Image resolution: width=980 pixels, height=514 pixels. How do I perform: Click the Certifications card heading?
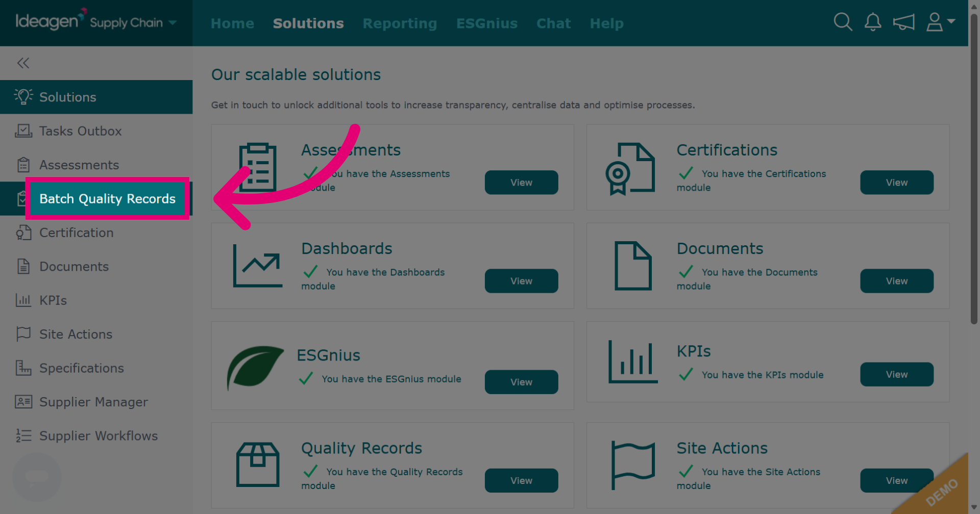tap(727, 150)
